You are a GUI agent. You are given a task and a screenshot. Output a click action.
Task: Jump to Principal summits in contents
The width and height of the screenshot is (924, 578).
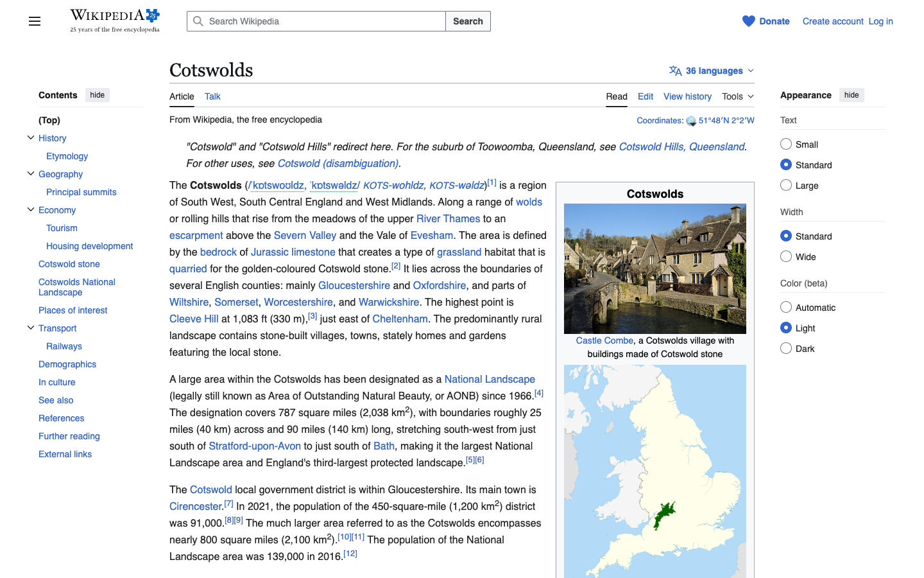point(81,192)
